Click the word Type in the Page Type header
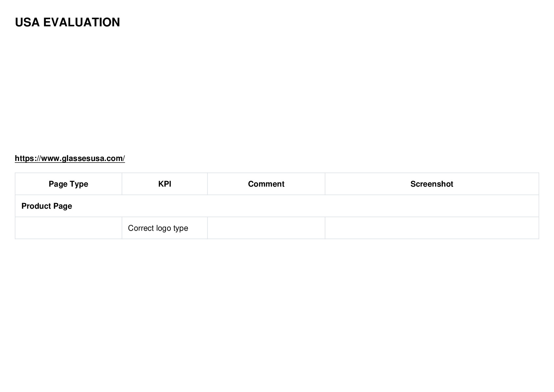The height and width of the screenshot is (392, 554). pos(78,184)
